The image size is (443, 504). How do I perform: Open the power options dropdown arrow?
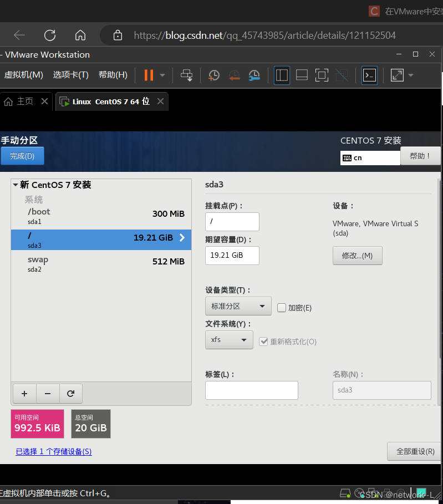coord(162,75)
